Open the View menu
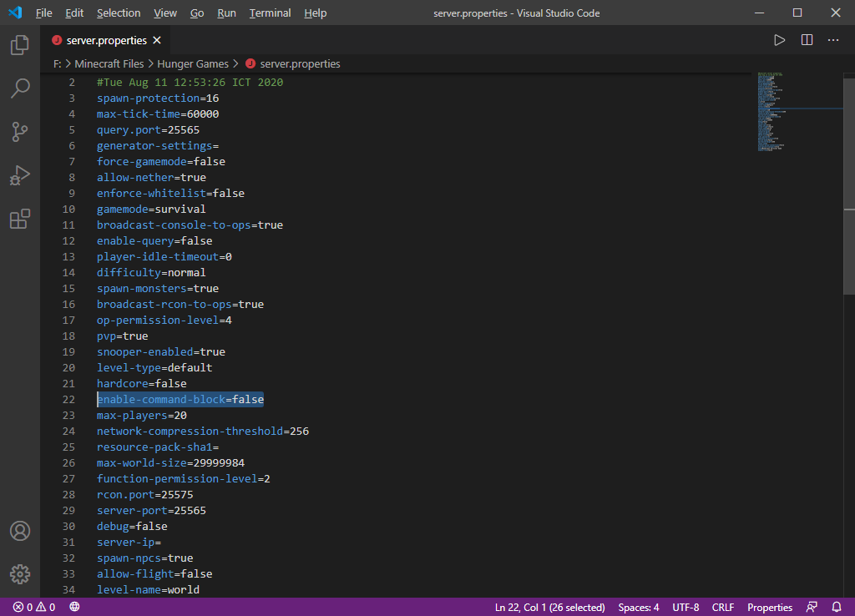 click(x=165, y=13)
